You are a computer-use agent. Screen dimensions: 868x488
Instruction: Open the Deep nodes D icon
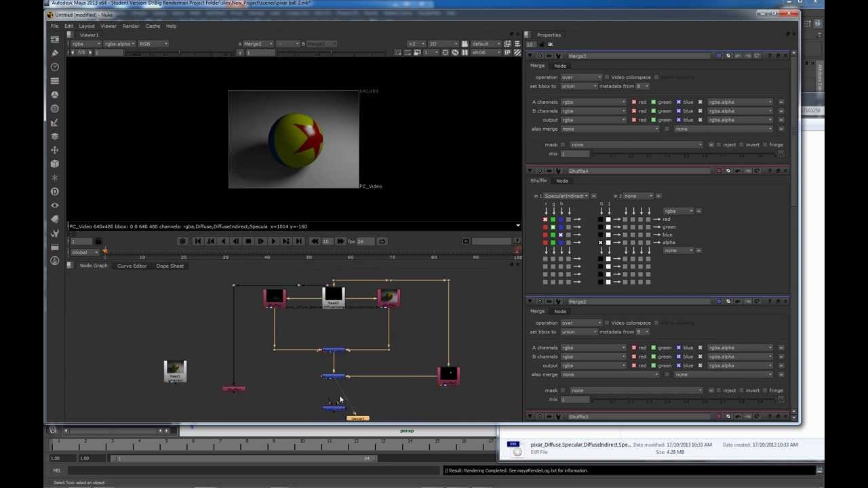(55, 191)
